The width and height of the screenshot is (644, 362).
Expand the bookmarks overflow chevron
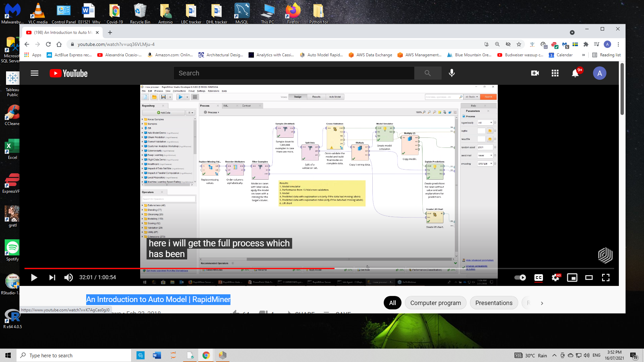coord(584,55)
